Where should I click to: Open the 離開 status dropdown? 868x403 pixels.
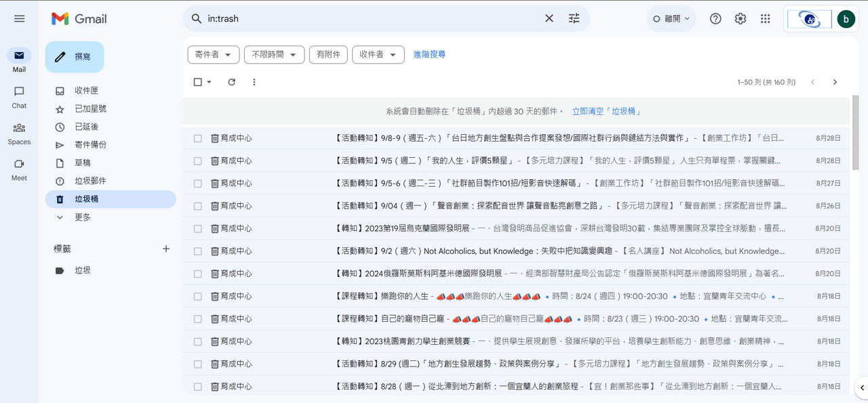(671, 19)
